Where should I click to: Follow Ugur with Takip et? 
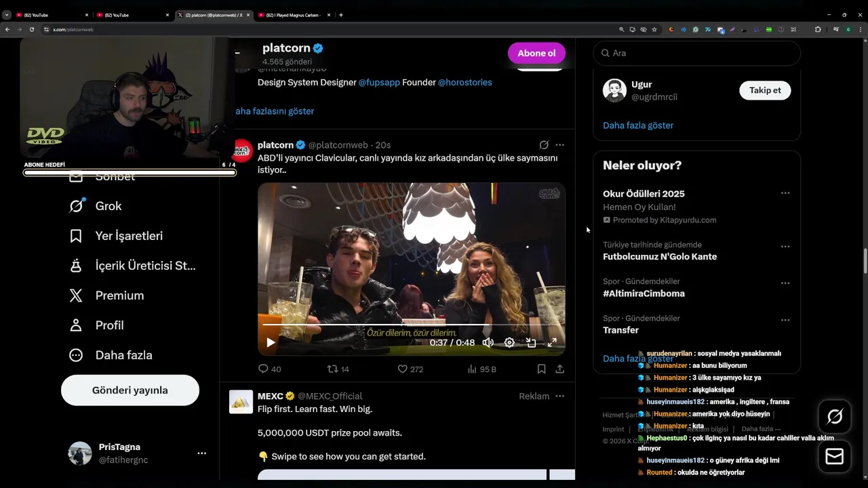[765, 90]
